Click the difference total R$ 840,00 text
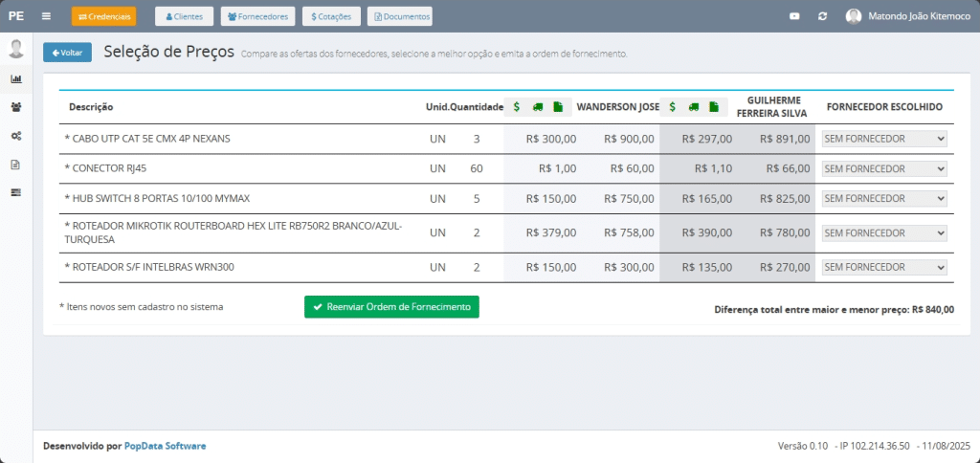Screen dimensions: 980x463 click(835, 309)
